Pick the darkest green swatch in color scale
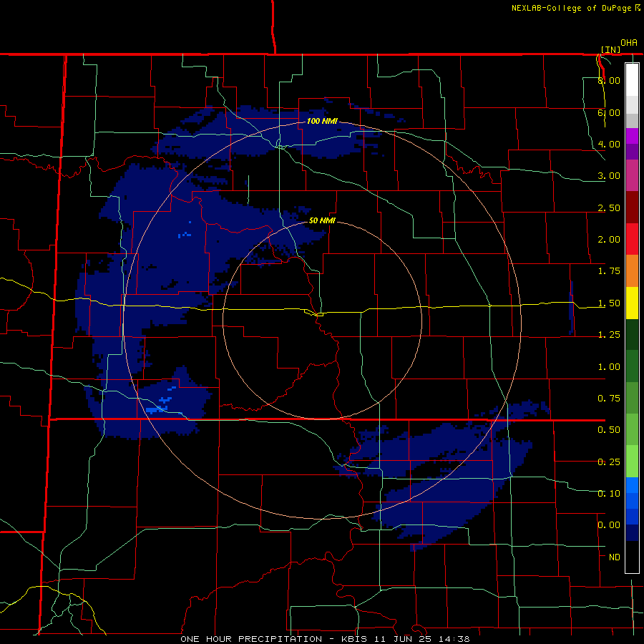644x644 pixels. click(632, 335)
